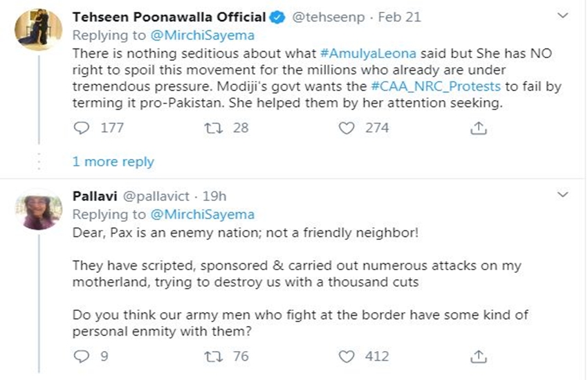This screenshot has height=380, width=588.
Task: Like Pallavi's tweet with heart icon
Action: (348, 357)
